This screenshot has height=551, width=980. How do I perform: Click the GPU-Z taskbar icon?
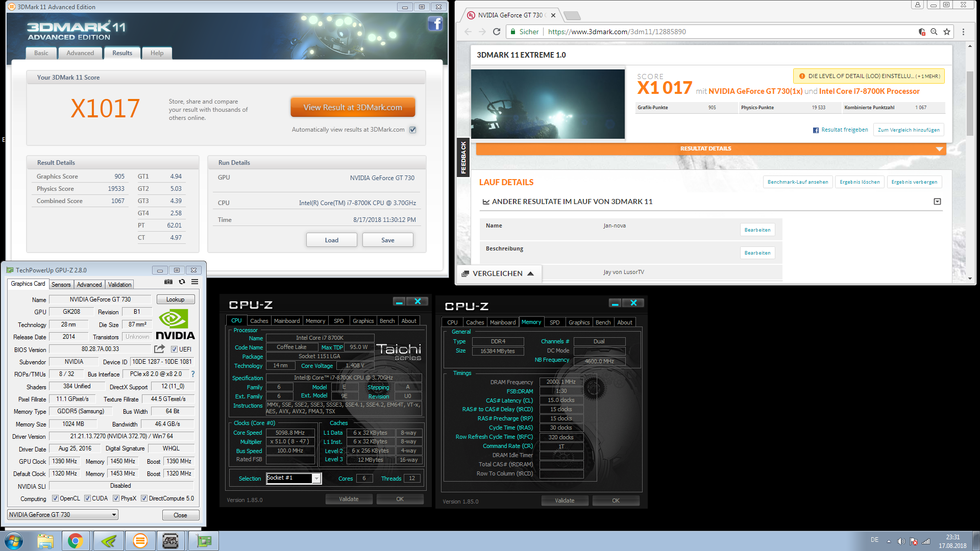coord(204,541)
